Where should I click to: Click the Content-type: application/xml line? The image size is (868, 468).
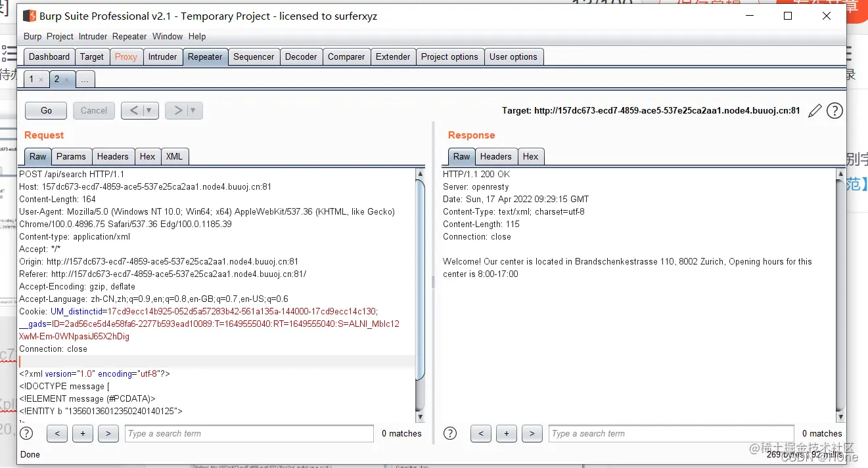[75, 237]
